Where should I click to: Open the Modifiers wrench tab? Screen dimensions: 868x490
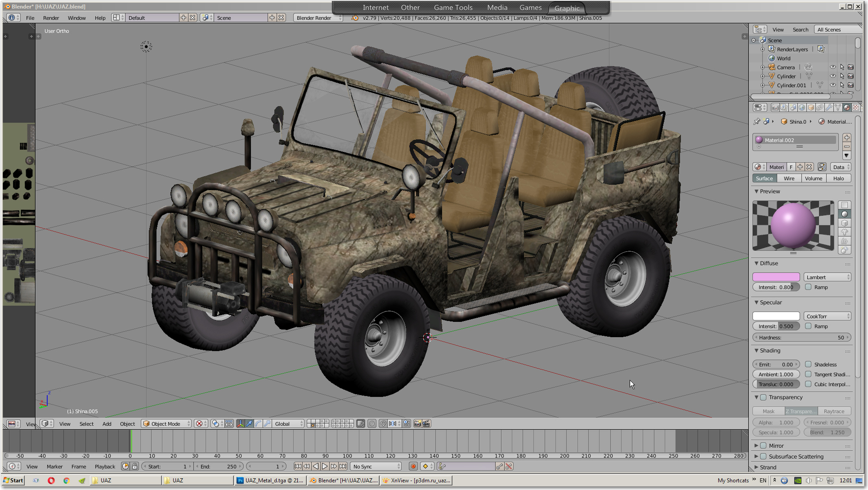pos(829,108)
